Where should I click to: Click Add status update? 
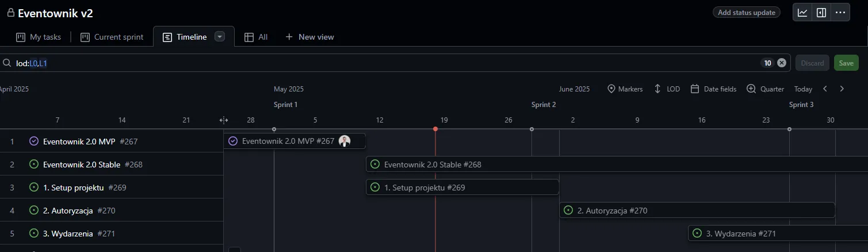pyautogui.click(x=746, y=13)
